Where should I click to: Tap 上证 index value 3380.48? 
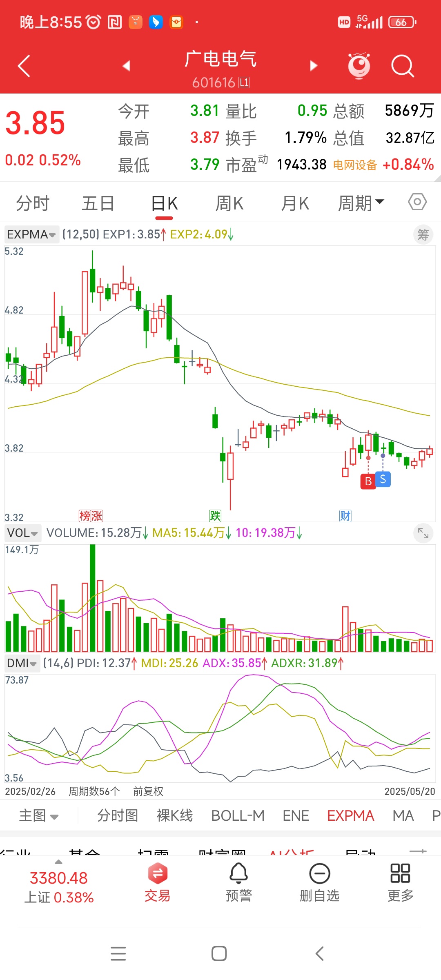59,878
